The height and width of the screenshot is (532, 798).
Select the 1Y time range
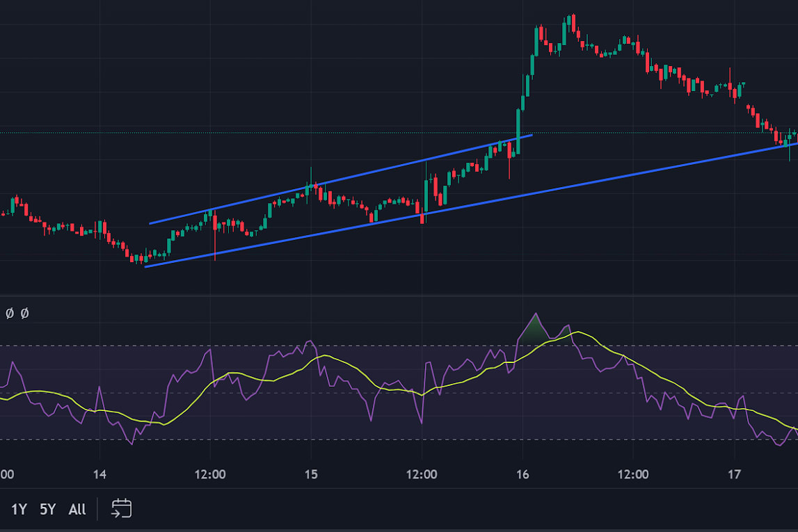point(19,509)
